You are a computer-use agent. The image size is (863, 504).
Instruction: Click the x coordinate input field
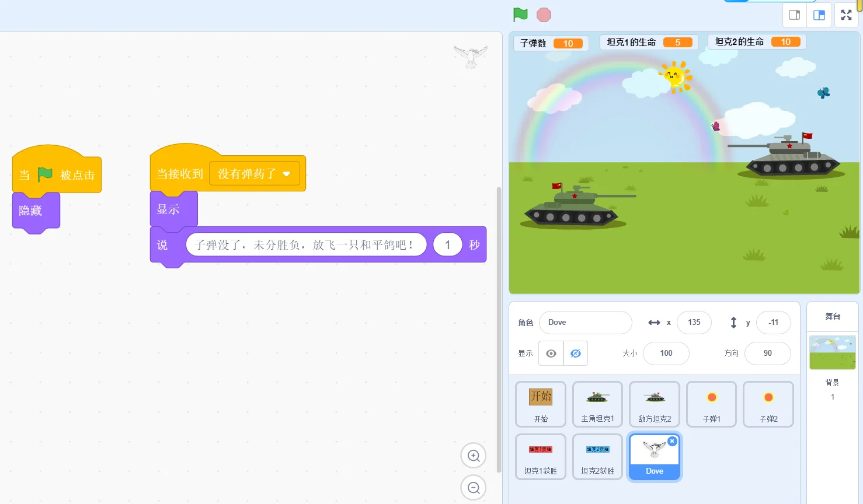point(694,322)
